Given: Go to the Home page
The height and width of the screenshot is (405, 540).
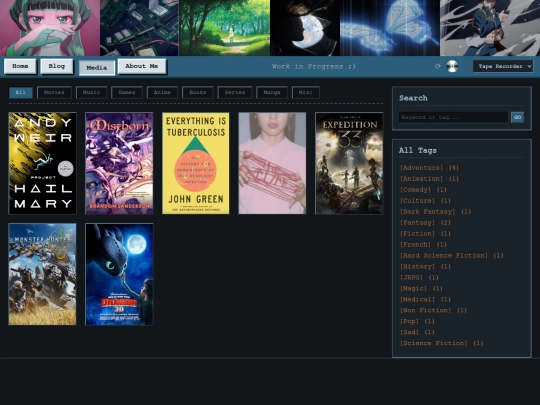Looking at the screenshot, I should pos(20,66).
